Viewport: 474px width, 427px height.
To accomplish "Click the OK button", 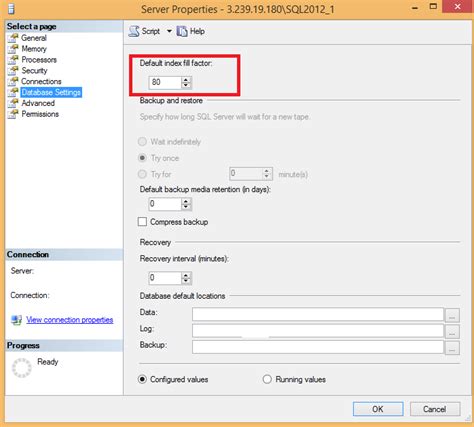I will pyautogui.click(x=378, y=409).
